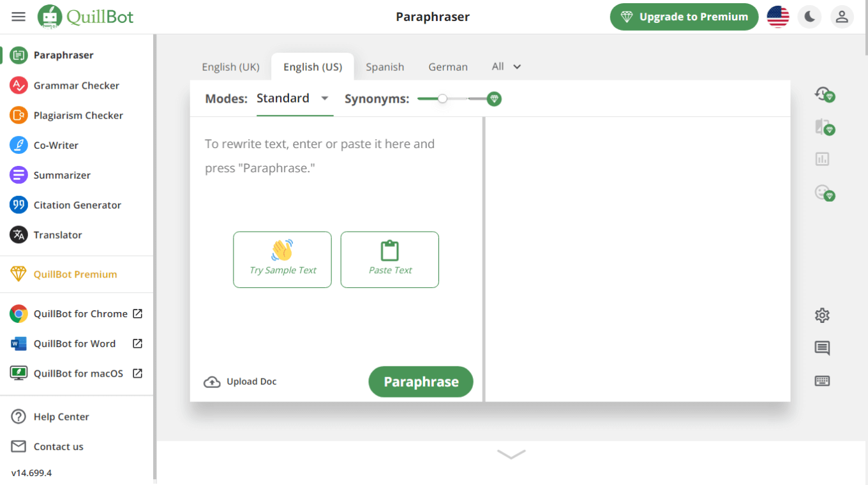The image size is (868, 485).
Task: Switch to the Spanish tab
Action: (x=385, y=67)
